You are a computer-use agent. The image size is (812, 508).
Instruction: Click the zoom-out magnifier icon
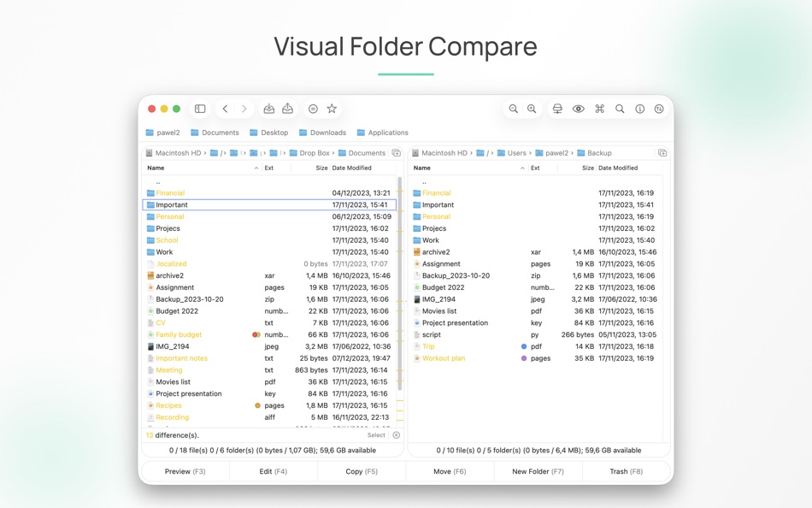515,109
